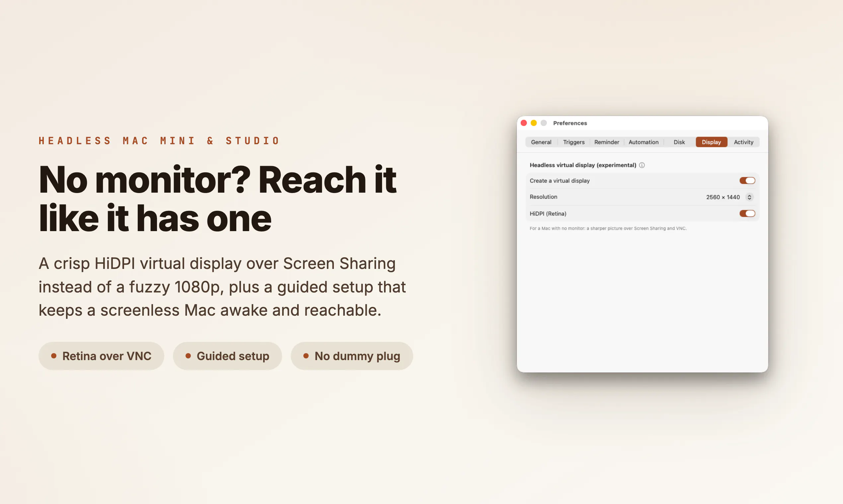Click the info icon beside Headless virtual display
843x504 pixels.
(x=642, y=165)
